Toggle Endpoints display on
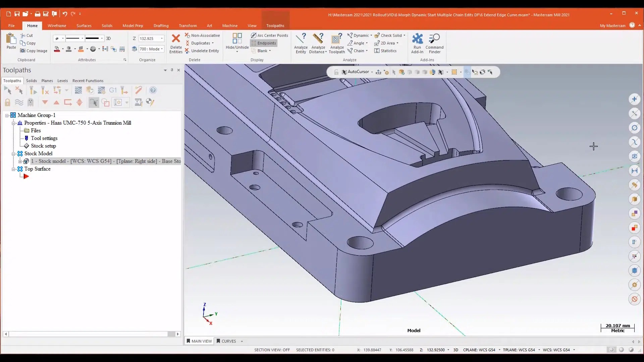The image size is (644, 362). tap(264, 43)
